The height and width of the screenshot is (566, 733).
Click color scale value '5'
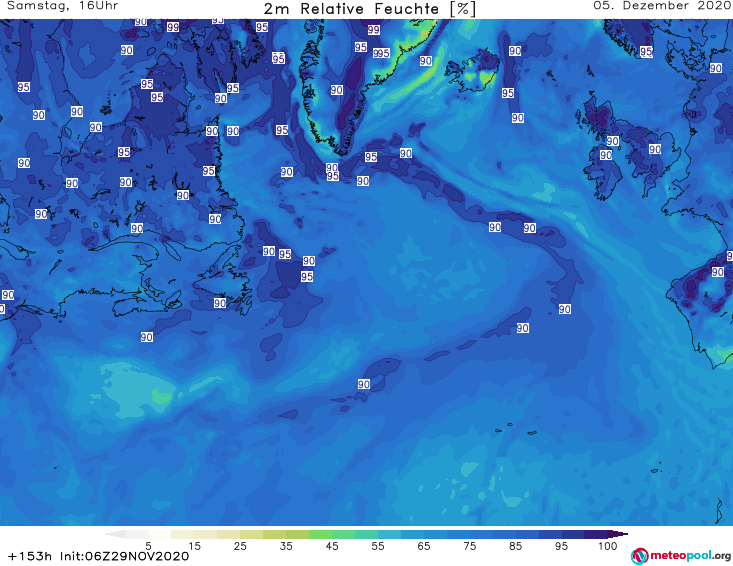[148, 546]
